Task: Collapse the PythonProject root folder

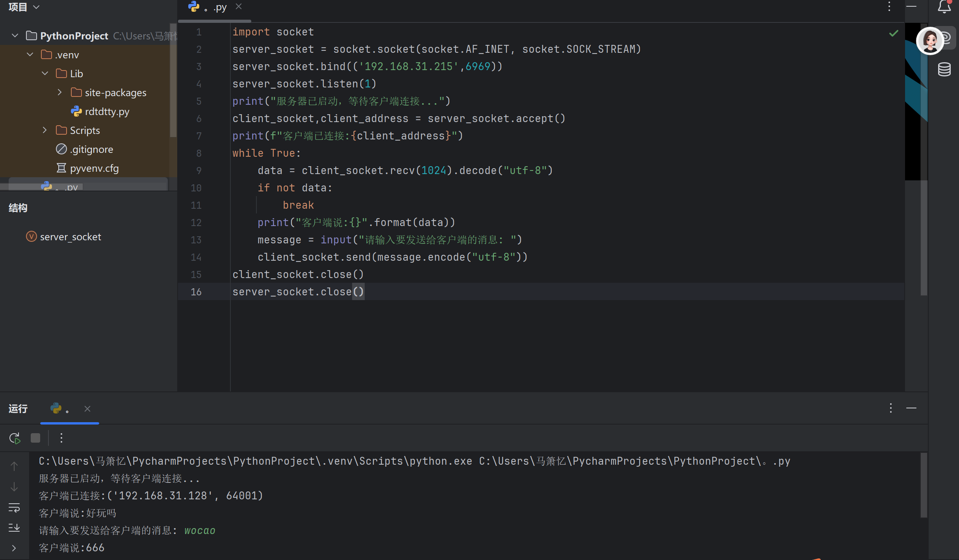Action: pos(15,36)
